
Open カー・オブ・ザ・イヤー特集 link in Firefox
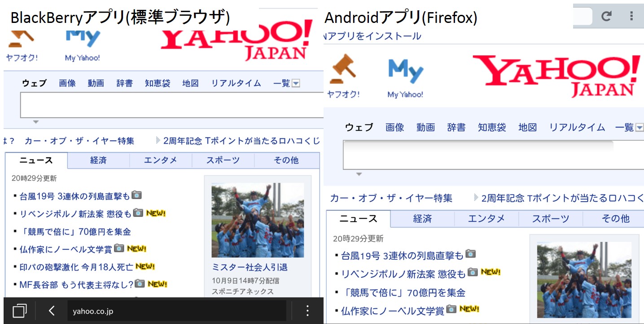391,198
